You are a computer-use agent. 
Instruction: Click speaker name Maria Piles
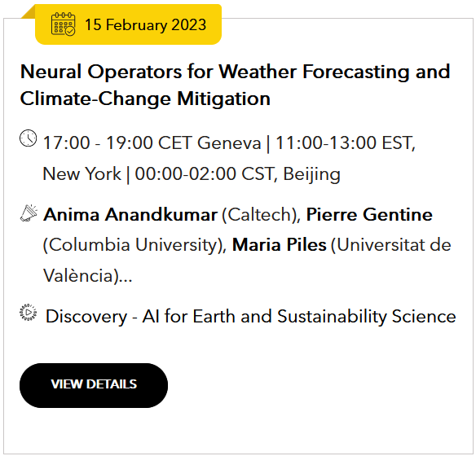click(x=279, y=244)
